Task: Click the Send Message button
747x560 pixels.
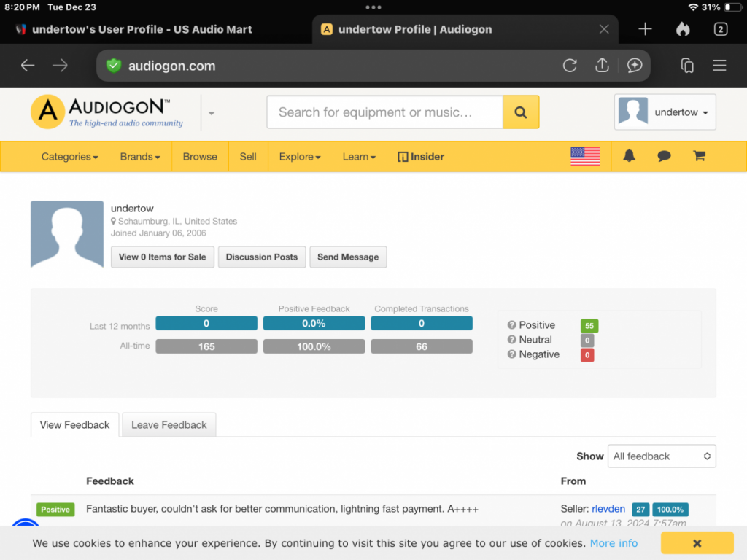Action: [x=348, y=257]
